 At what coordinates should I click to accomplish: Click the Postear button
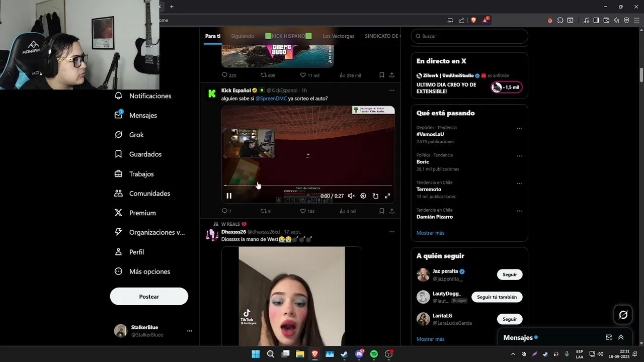point(149,297)
